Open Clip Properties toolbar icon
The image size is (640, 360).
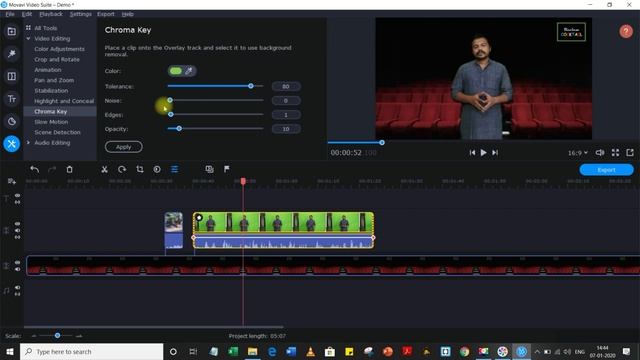point(174,169)
